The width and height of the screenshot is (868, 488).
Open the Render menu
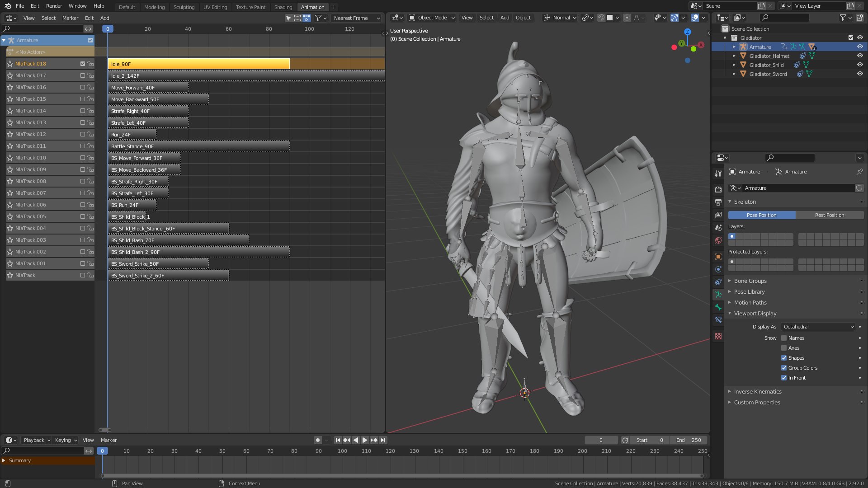pos(54,6)
